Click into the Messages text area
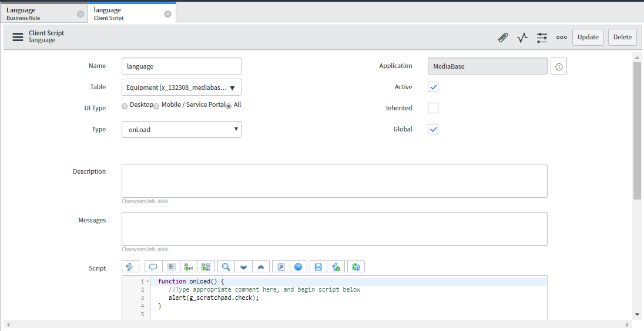 click(334, 229)
